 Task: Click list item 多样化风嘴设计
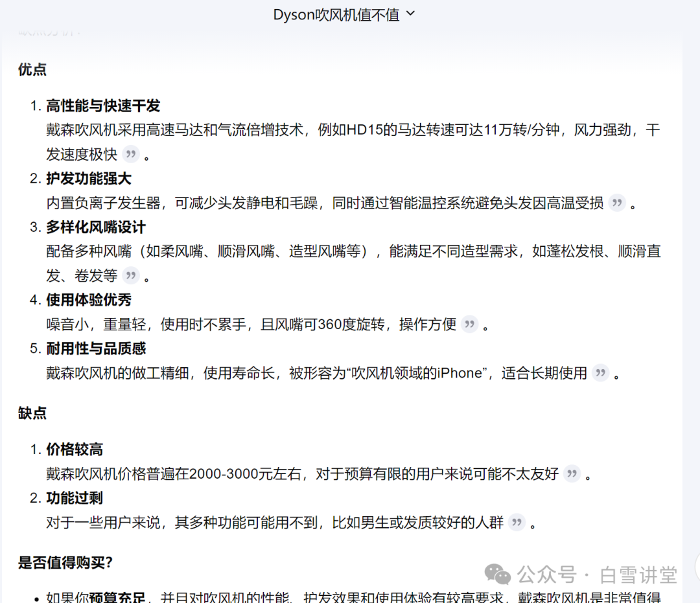[x=96, y=227]
